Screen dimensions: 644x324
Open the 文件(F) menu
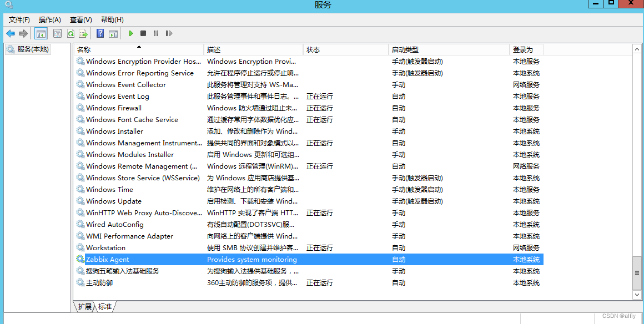[19, 20]
